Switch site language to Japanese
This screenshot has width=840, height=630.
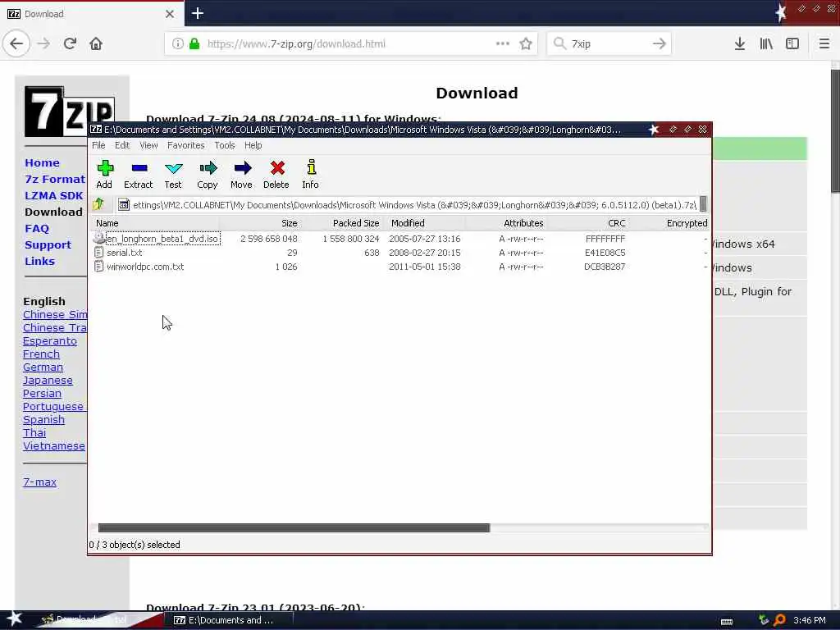[48, 381]
